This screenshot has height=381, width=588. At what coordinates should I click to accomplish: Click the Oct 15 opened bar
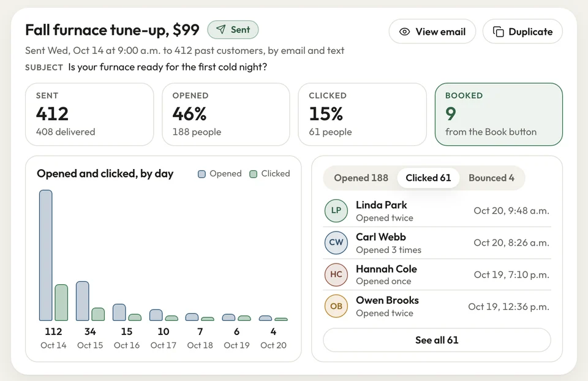point(83,301)
